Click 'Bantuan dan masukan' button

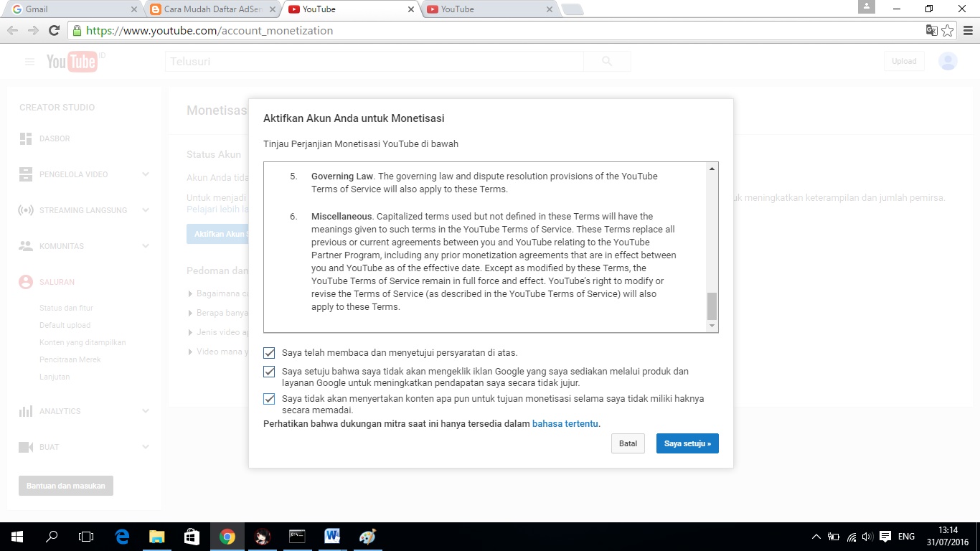(66, 486)
